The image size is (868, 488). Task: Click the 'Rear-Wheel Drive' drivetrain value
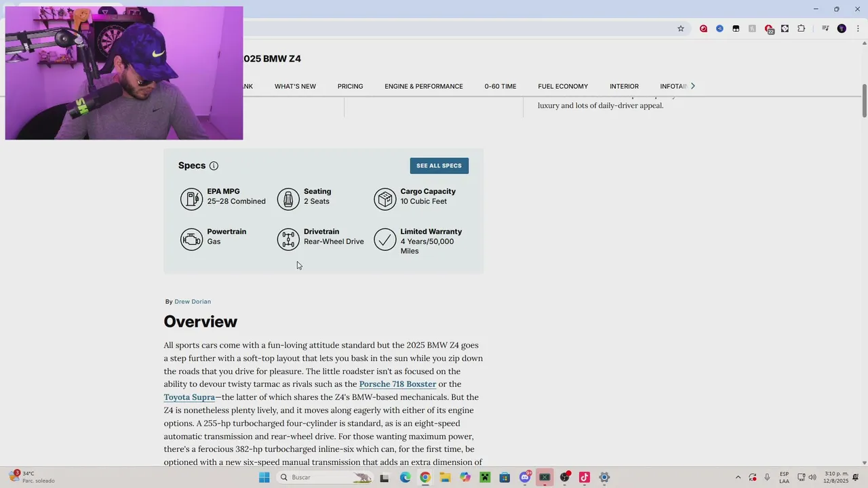(x=334, y=241)
